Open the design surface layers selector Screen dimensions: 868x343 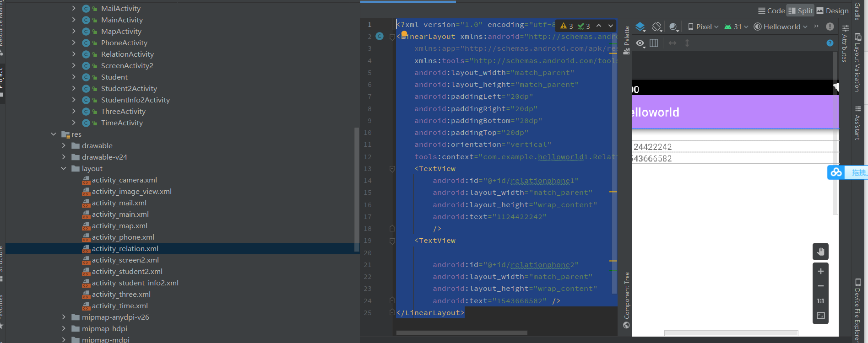click(x=640, y=27)
